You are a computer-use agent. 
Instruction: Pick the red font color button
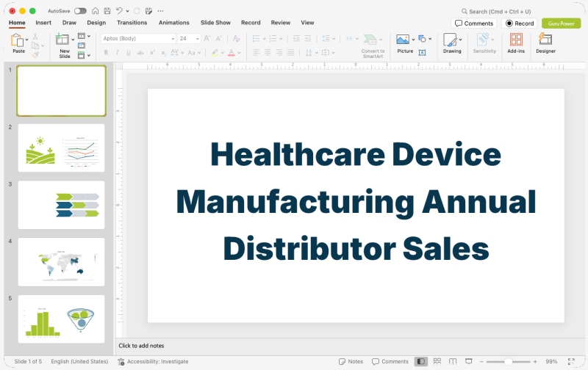(x=232, y=53)
